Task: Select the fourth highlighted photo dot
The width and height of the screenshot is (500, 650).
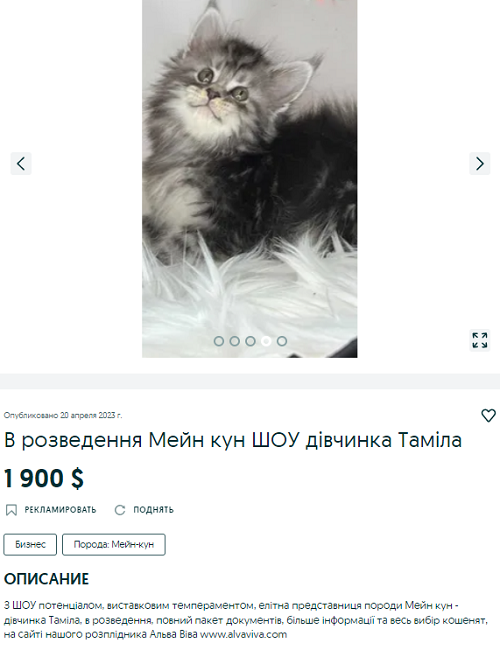Action: click(266, 341)
